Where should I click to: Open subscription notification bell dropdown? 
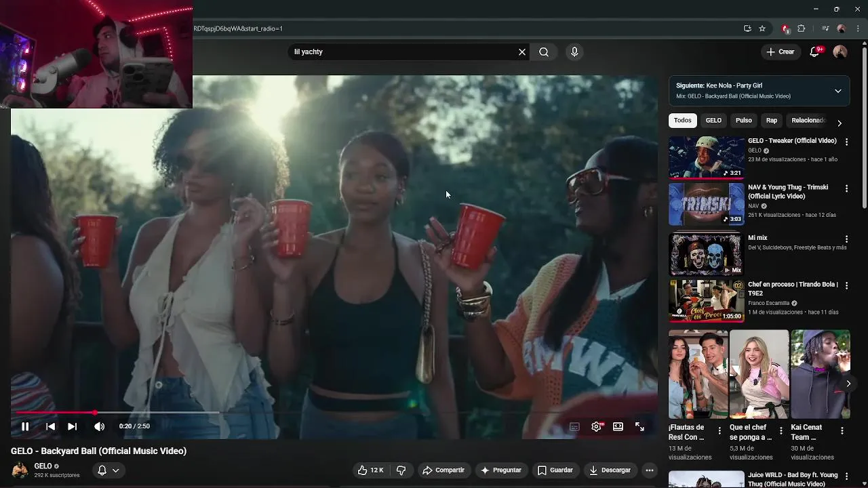[108, 470]
